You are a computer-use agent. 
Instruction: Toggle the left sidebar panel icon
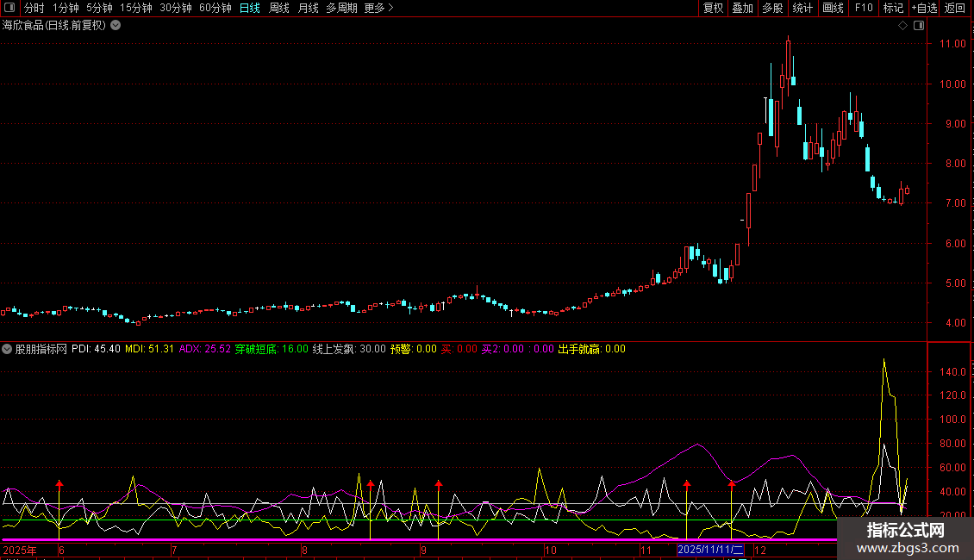point(10,8)
